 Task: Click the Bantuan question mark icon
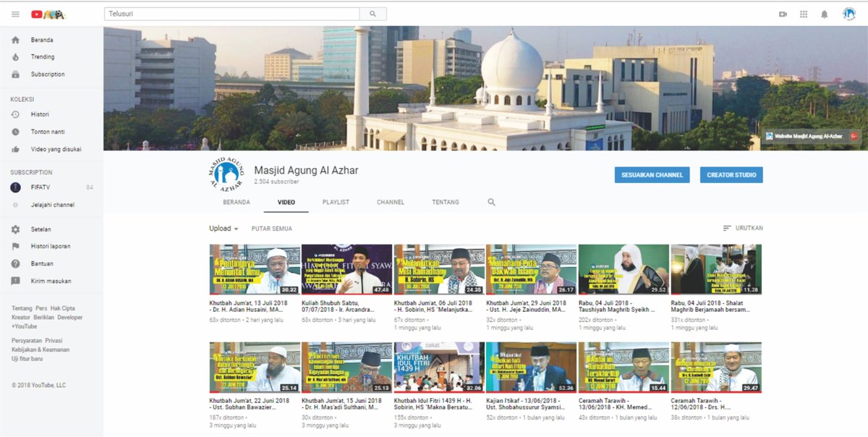point(15,263)
